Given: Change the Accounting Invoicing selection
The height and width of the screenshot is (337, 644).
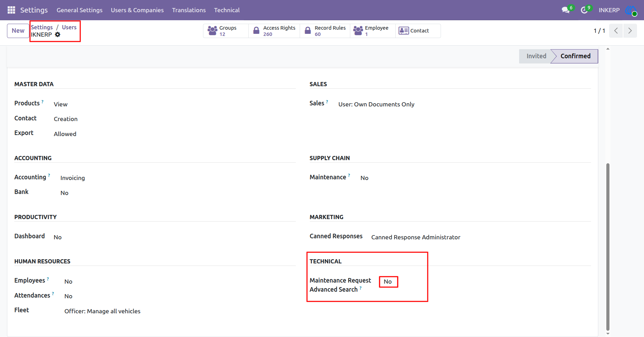Looking at the screenshot, I should pos(73,178).
